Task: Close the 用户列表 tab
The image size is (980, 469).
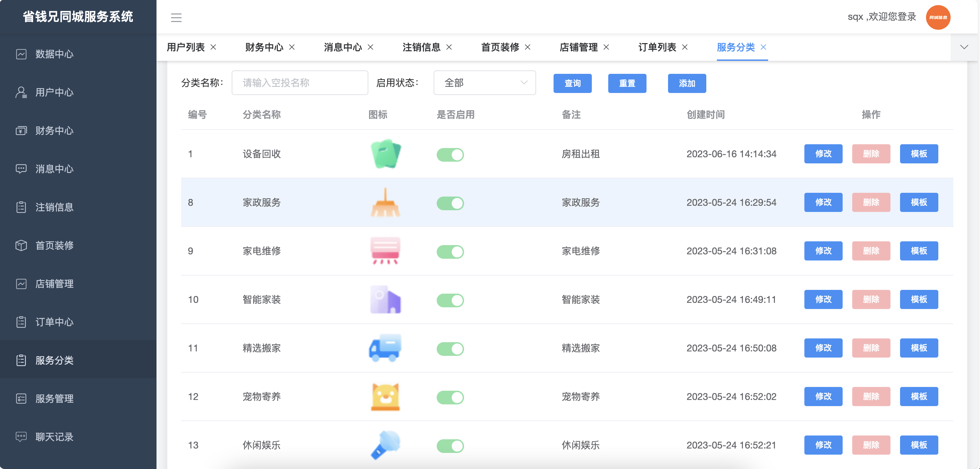Action: click(x=214, y=47)
